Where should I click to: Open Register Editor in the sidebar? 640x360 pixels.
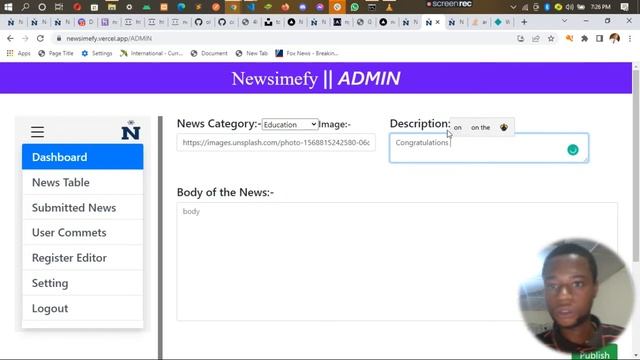click(x=82, y=258)
